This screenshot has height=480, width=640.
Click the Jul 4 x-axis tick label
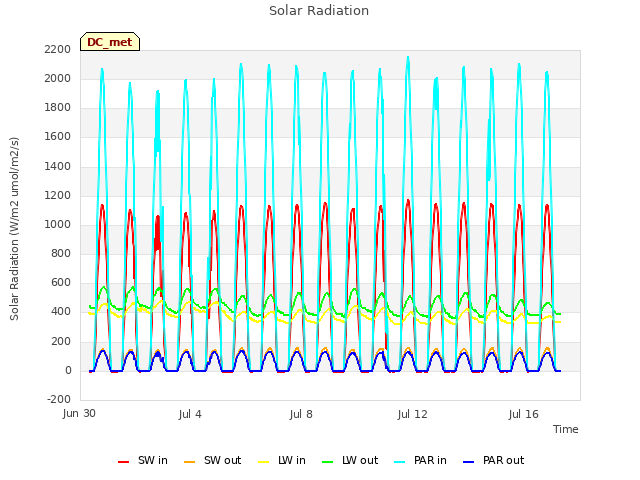tap(190, 414)
